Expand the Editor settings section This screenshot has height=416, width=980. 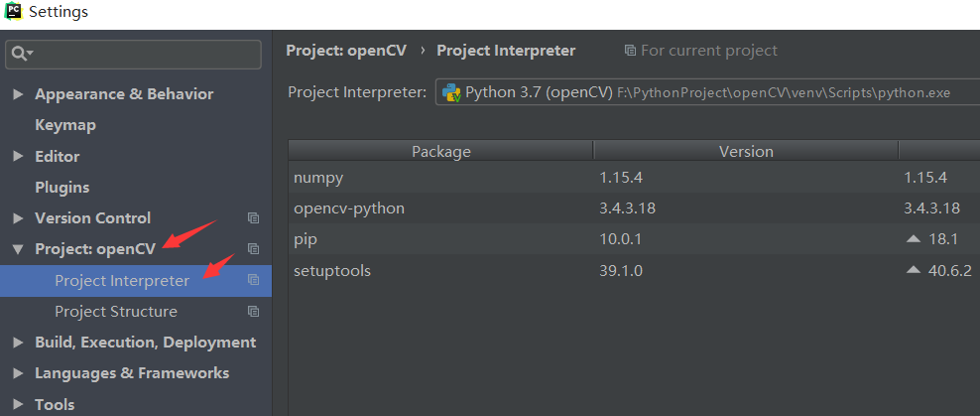point(18,157)
